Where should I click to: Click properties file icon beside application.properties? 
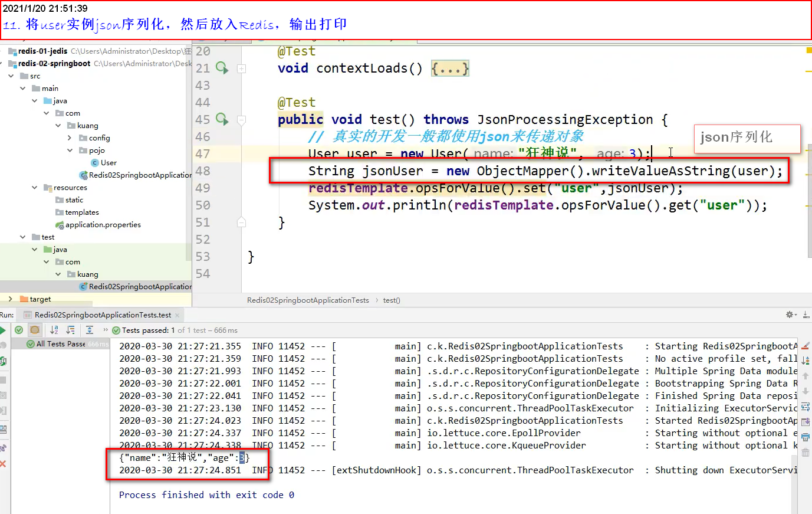(59, 225)
